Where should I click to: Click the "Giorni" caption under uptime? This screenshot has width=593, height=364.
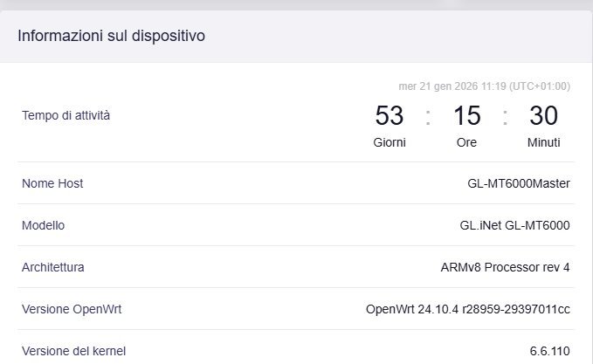[x=390, y=142]
